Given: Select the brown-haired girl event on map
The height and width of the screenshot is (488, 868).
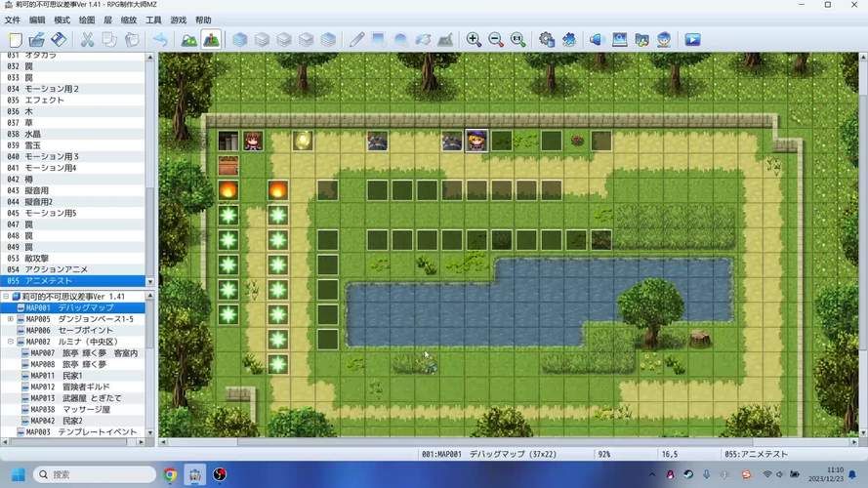Looking at the screenshot, I should click(x=253, y=142).
